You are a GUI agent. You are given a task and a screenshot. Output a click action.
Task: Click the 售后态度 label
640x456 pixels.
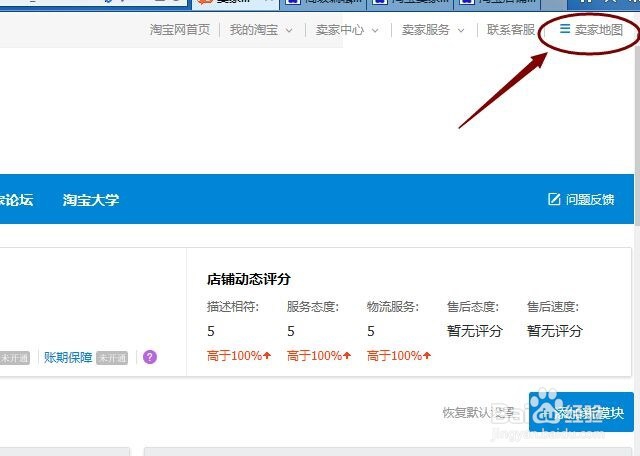point(473,307)
